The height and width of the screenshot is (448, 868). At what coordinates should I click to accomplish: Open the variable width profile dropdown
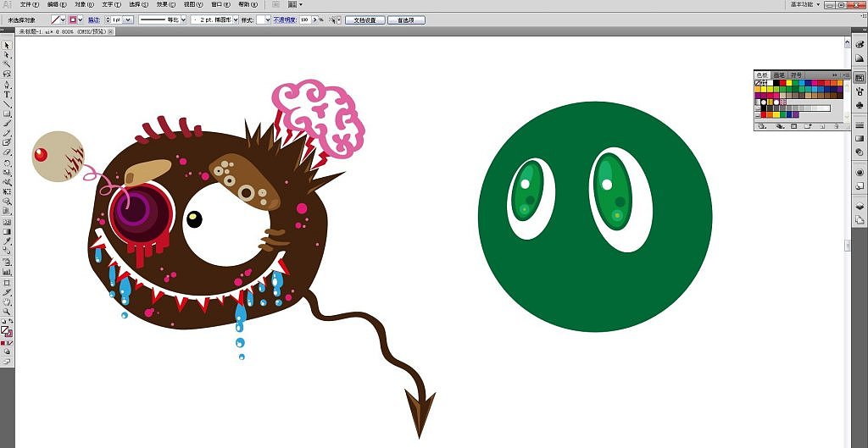(183, 20)
